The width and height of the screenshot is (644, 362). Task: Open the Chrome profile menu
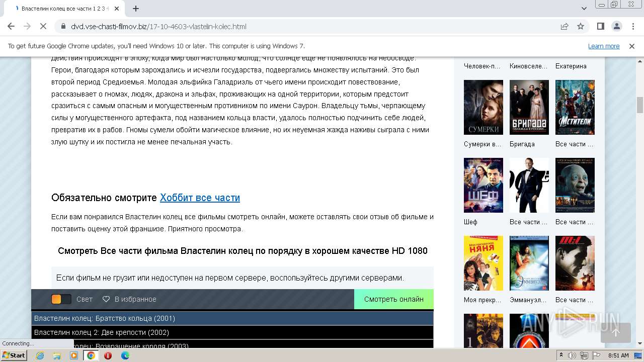tap(616, 26)
